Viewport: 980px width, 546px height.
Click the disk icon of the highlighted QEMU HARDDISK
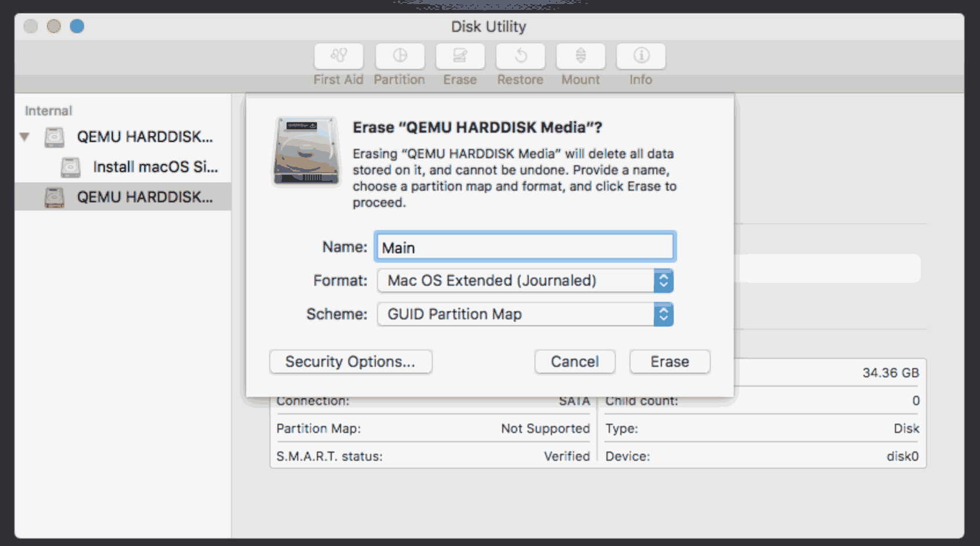(54, 197)
